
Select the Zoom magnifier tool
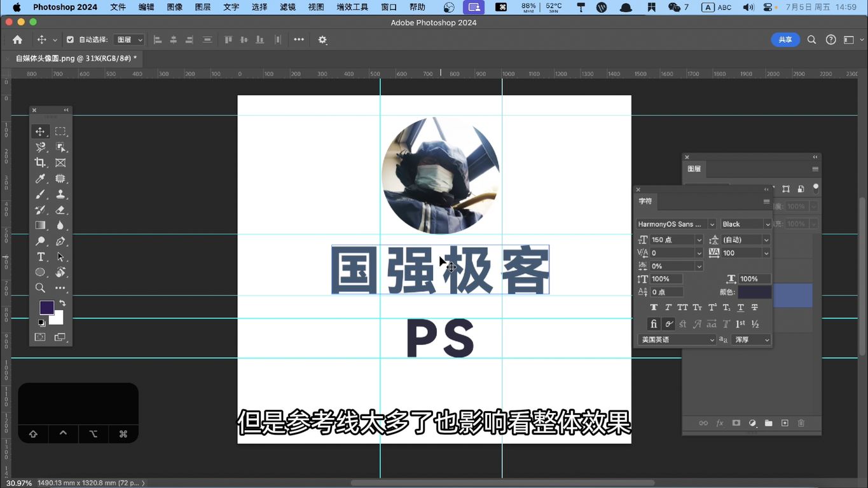pyautogui.click(x=40, y=288)
